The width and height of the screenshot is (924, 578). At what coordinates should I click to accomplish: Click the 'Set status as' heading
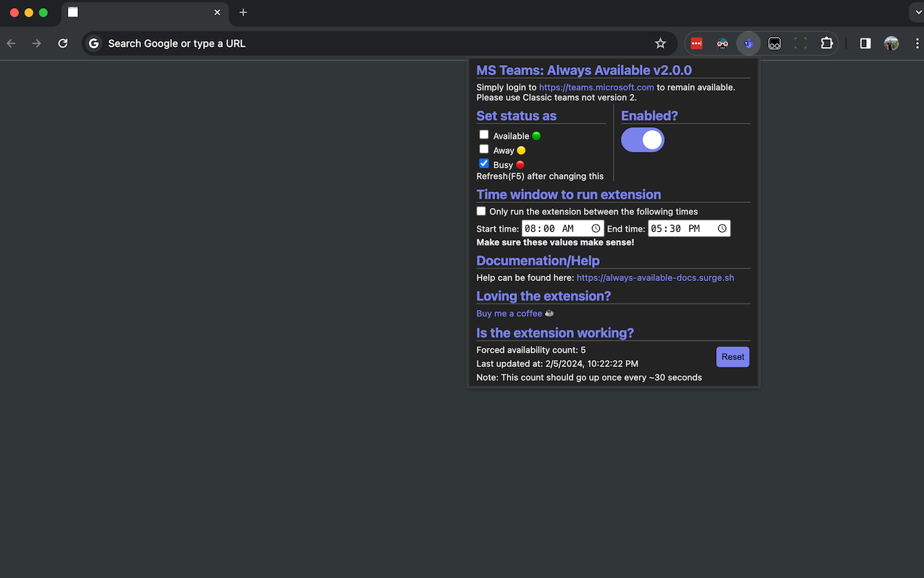click(516, 116)
